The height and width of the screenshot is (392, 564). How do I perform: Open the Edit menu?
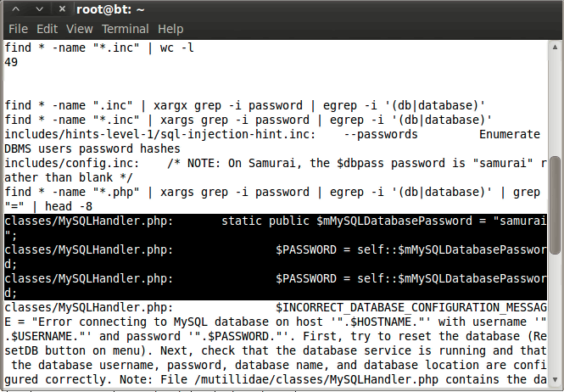(x=47, y=29)
